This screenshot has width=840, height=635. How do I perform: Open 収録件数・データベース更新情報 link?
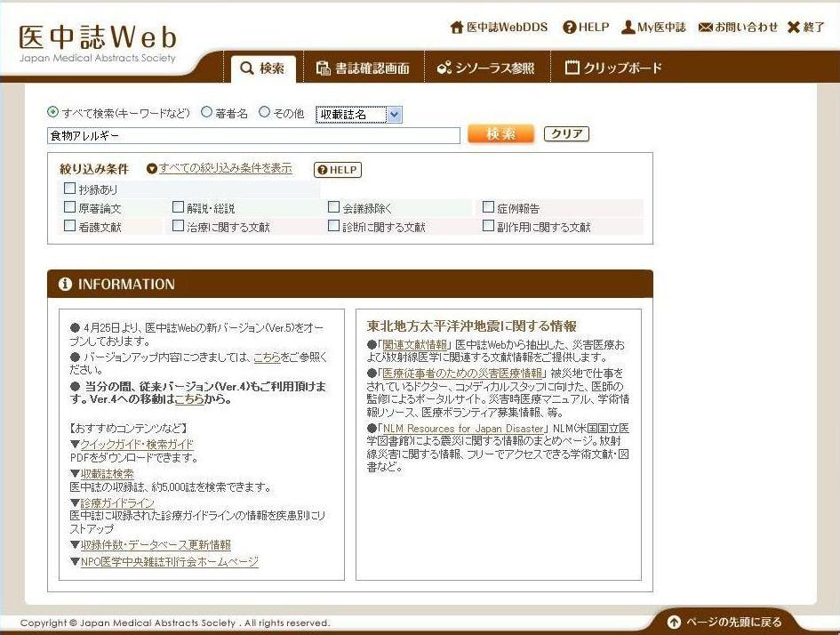[x=156, y=545]
